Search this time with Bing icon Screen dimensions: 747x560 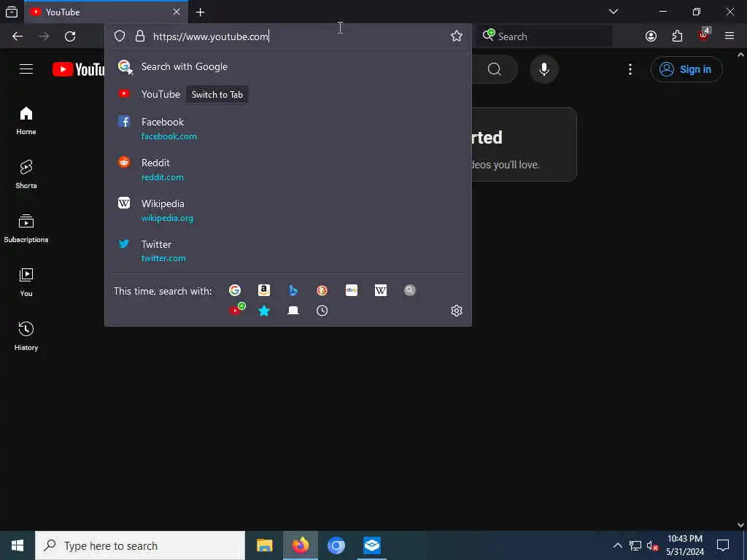(293, 290)
